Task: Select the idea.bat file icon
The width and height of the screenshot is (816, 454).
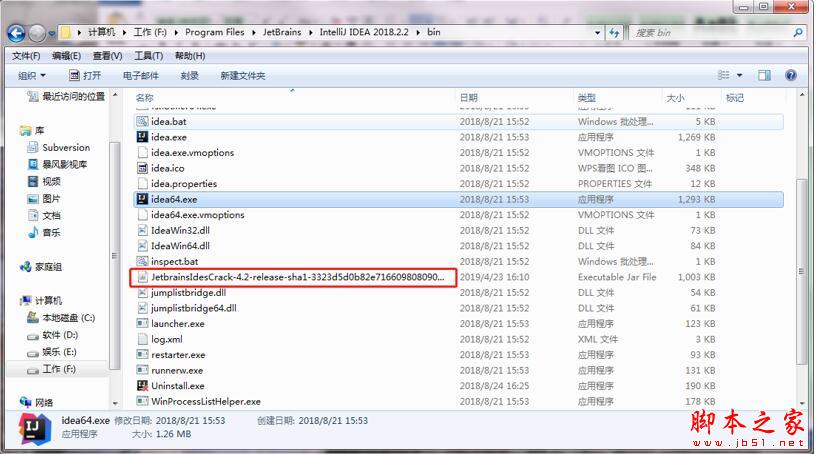Action: tap(142, 121)
